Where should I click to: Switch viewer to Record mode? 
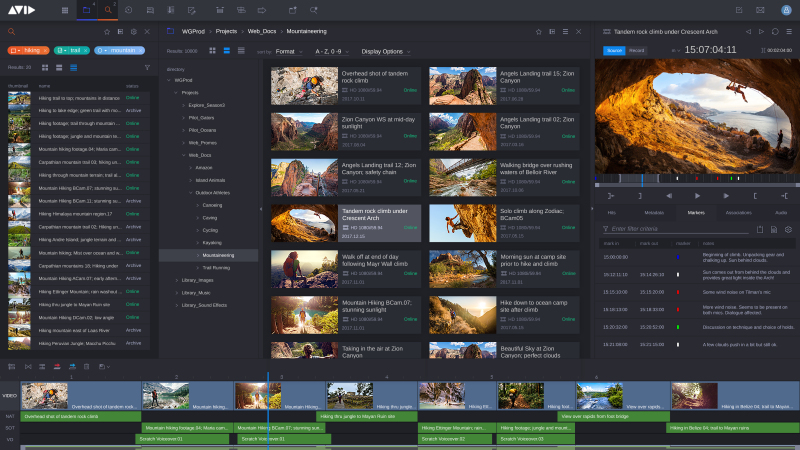tap(637, 49)
